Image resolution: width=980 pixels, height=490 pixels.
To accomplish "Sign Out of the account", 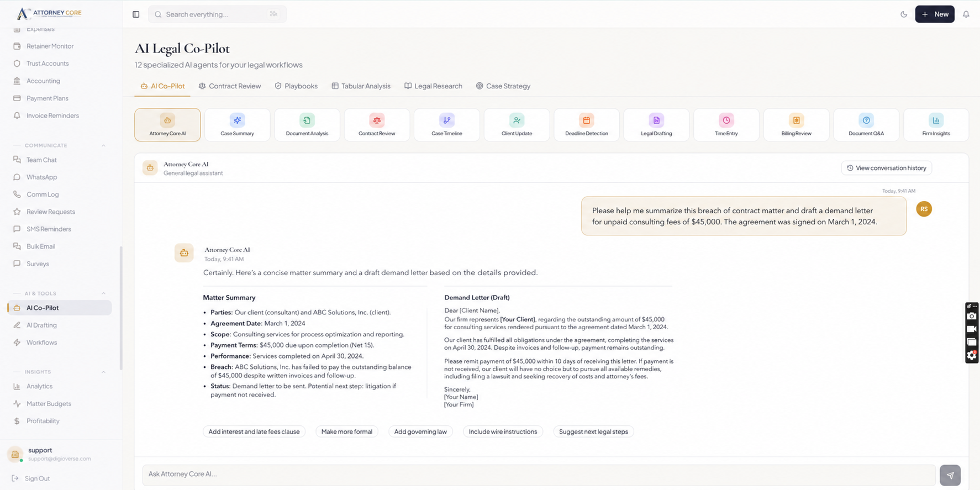I will pyautogui.click(x=31, y=479).
